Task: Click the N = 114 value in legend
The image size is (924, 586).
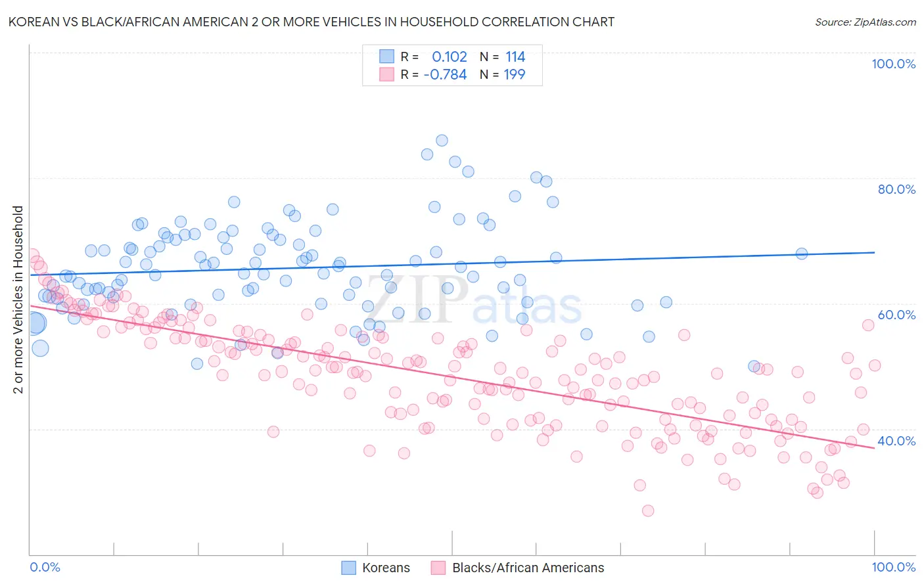Action: click(x=502, y=56)
